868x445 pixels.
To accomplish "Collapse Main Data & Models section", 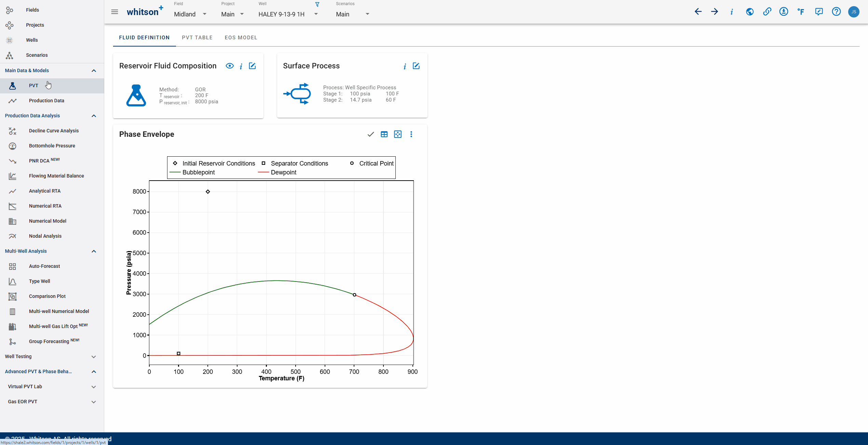I will pyautogui.click(x=94, y=71).
